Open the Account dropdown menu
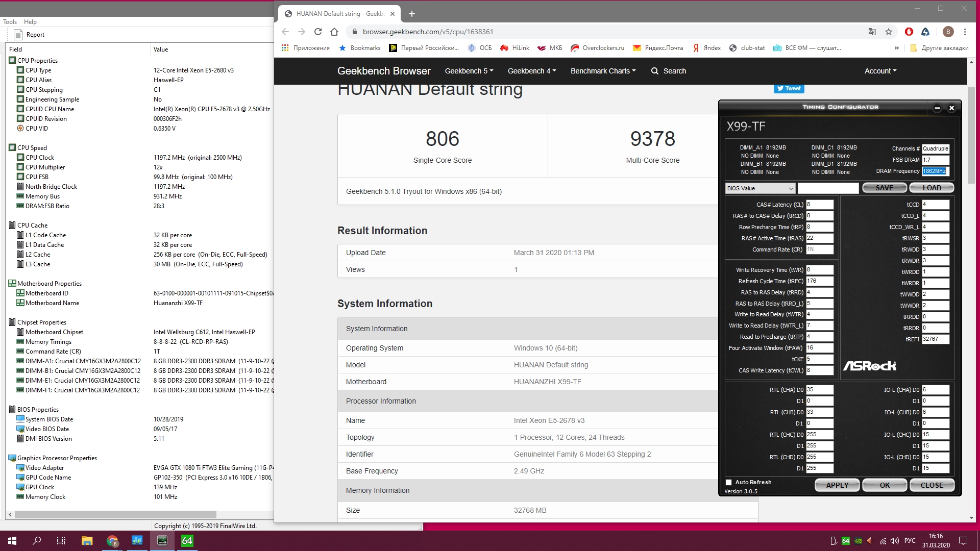 tap(880, 71)
